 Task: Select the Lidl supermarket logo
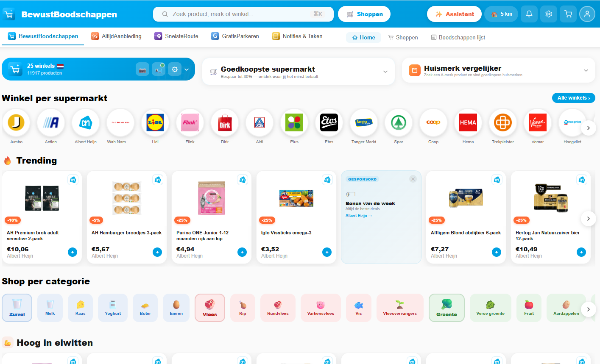point(155,123)
